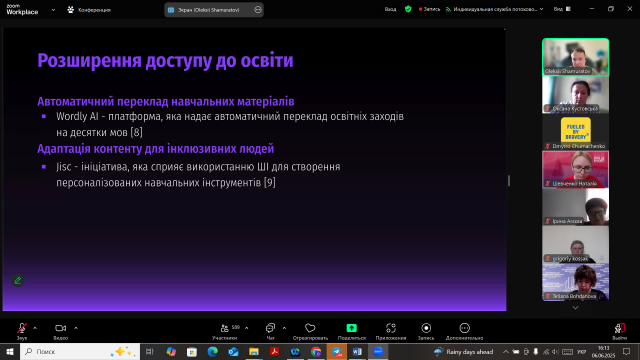Show hidden tray icons chevron
640x360 pixels.
click(x=506, y=351)
